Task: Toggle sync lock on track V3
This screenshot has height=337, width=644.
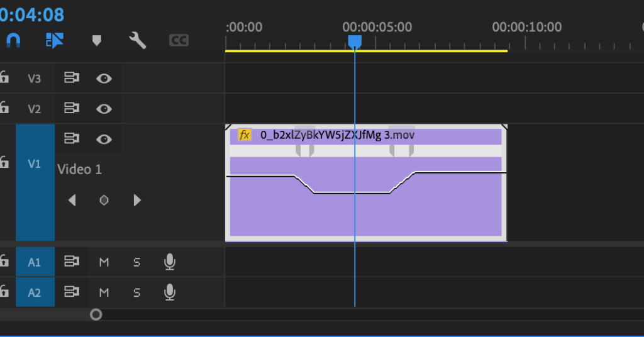Action: (x=72, y=78)
